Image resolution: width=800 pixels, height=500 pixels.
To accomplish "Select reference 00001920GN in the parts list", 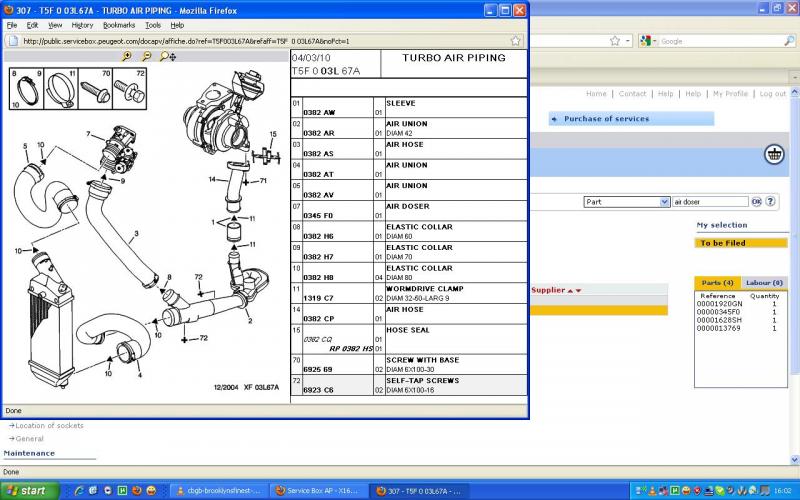I will coord(719,304).
